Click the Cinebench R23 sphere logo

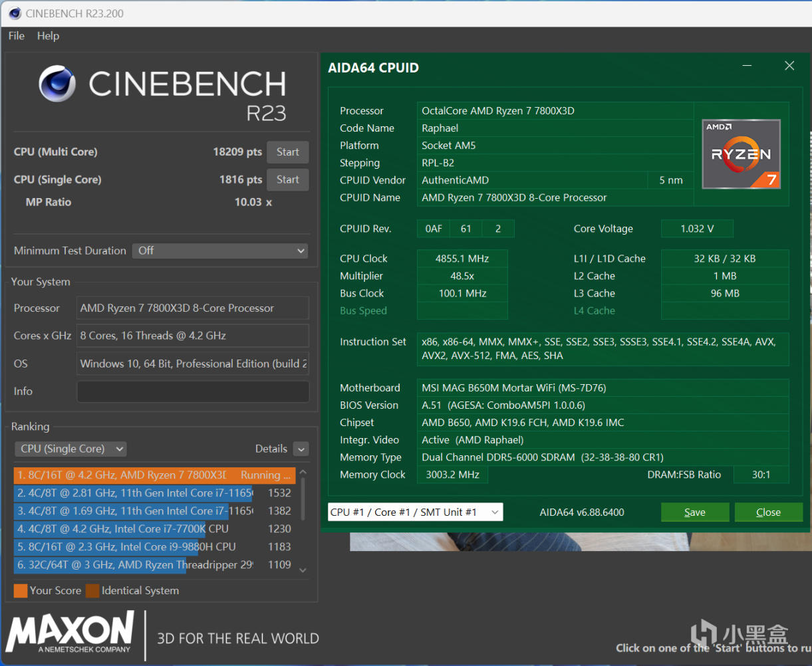click(57, 84)
